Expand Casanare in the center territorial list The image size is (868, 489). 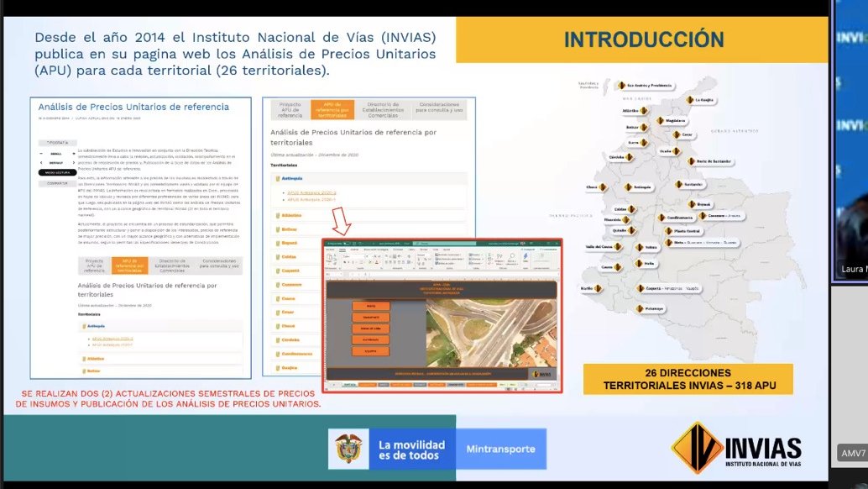[x=296, y=285]
